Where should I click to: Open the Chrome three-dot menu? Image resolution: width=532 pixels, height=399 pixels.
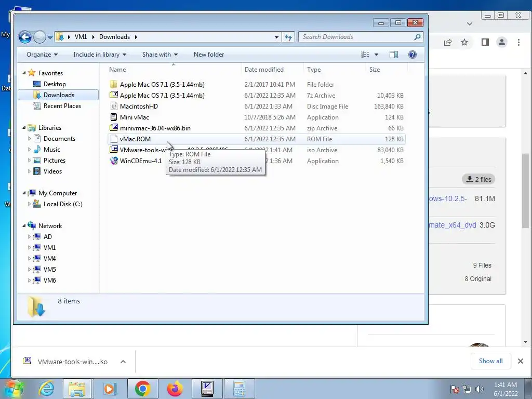[518, 42]
